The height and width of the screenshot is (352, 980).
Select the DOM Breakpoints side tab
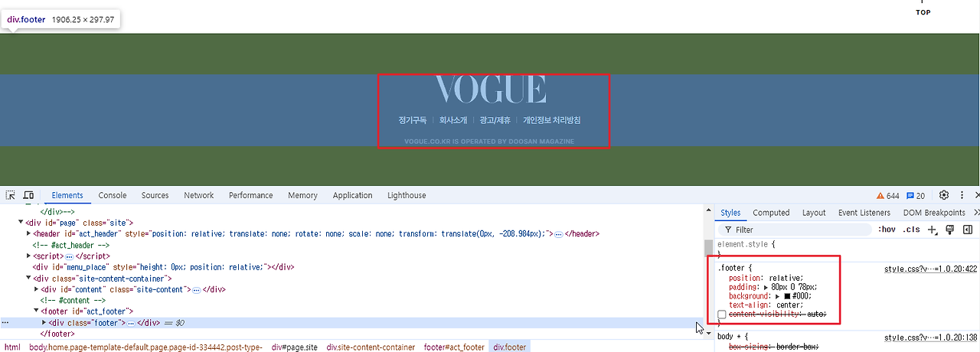[934, 213]
